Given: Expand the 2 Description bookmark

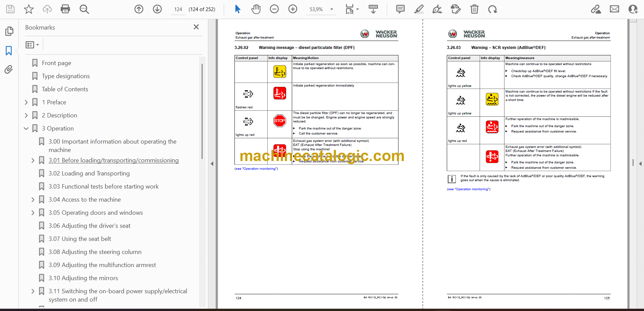Looking at the screenshot, I should [26, 115].
